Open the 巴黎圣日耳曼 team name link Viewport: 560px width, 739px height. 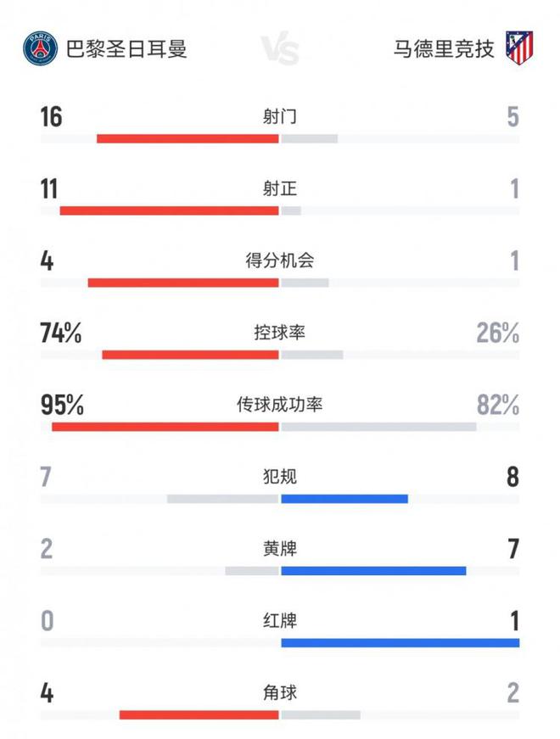pos(126,49)
